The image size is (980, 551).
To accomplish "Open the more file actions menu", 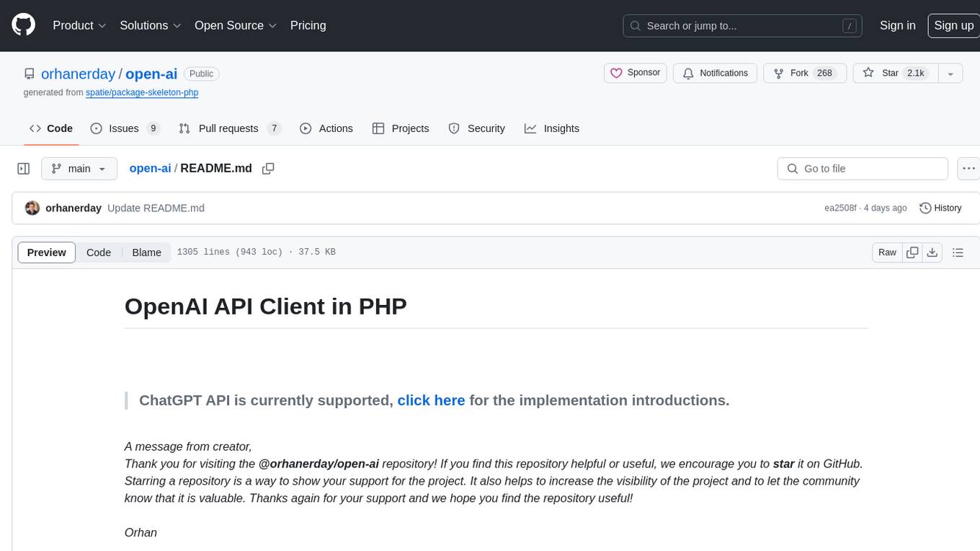I will (968, 169).
